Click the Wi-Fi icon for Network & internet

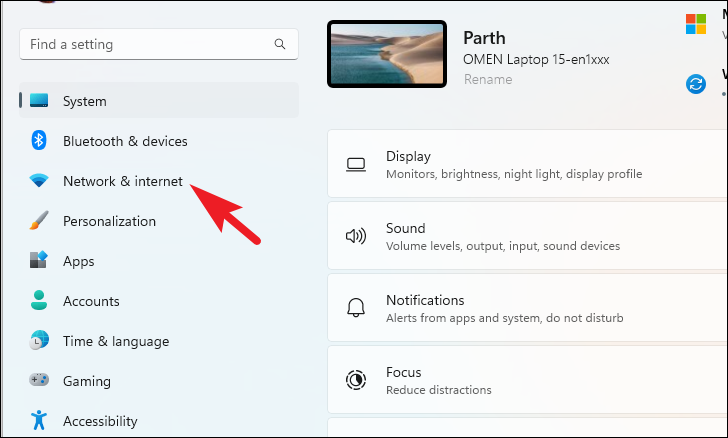click(39, 180)
